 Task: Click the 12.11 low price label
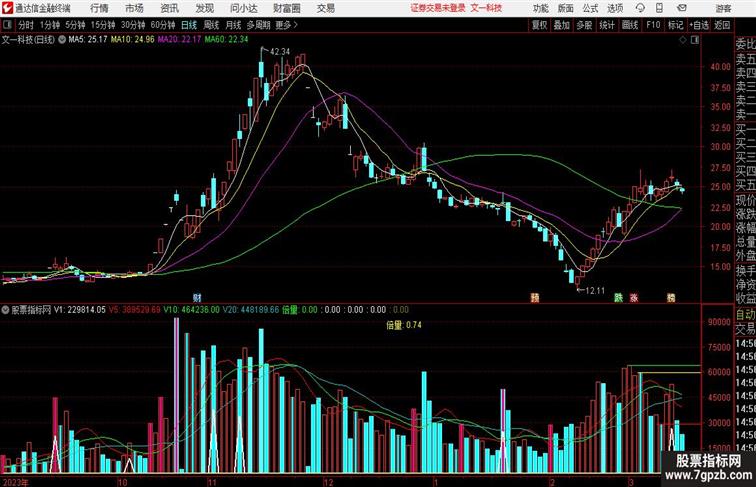[594, 290]
